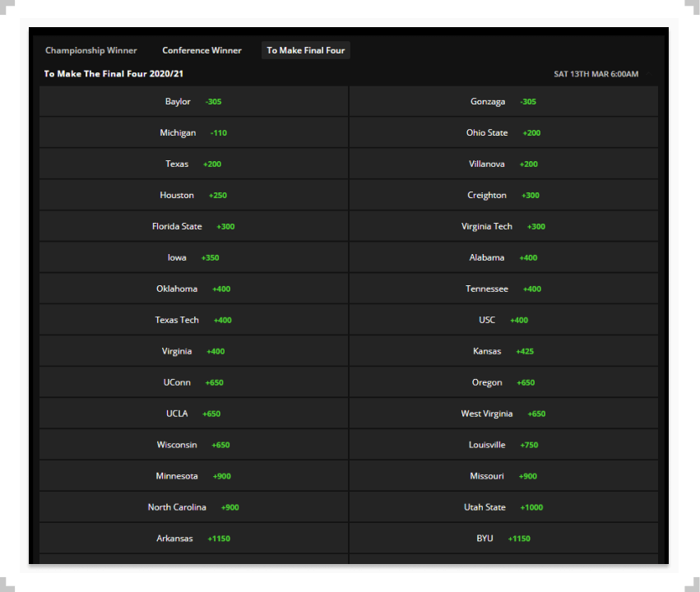Select the Michigan -110 bet
Image resolution: width=700 pixels, height=592 pixels.
click(193, 133)
